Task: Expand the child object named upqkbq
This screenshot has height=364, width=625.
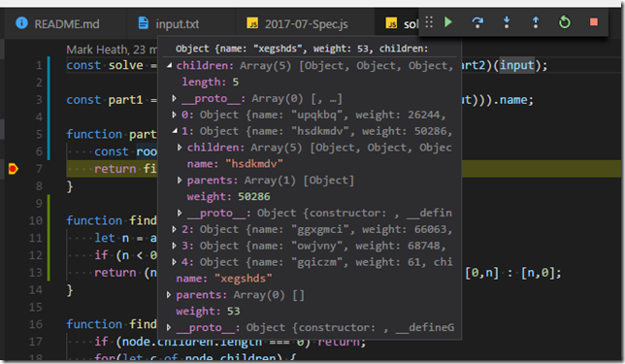Action: click(x=174, y=115)
